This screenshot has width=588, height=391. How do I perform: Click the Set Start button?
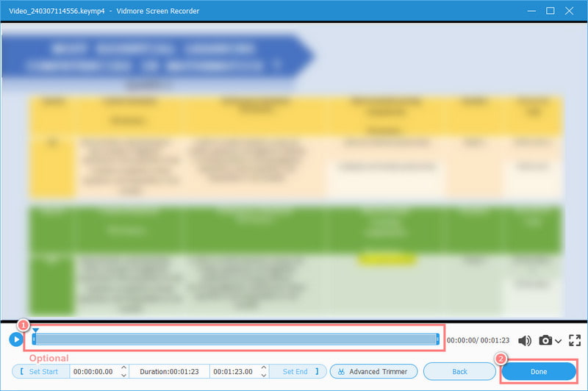[x=40, y=372]
